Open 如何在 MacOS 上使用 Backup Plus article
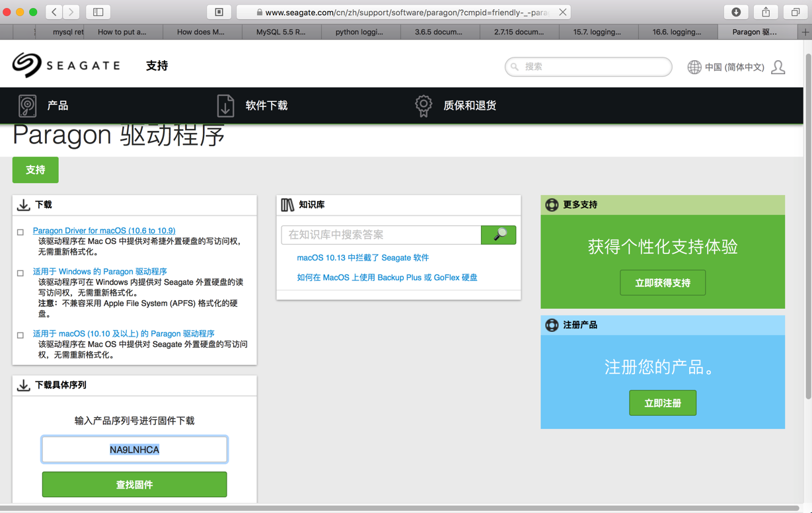 click(x=387, y=278)
